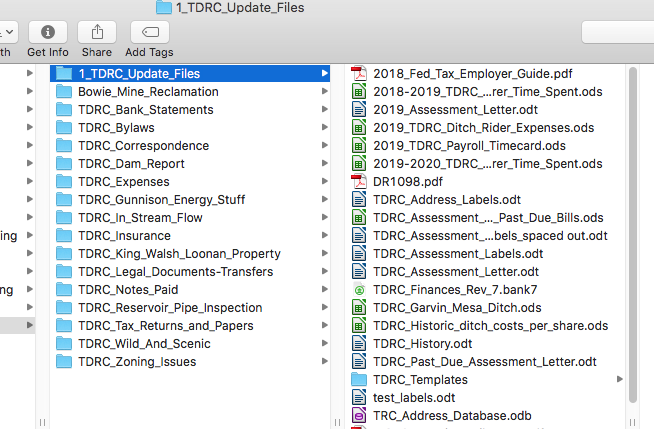654x429 pixels.
Task: Click the files column vertical scrollbar
Action: click(632, 230)
